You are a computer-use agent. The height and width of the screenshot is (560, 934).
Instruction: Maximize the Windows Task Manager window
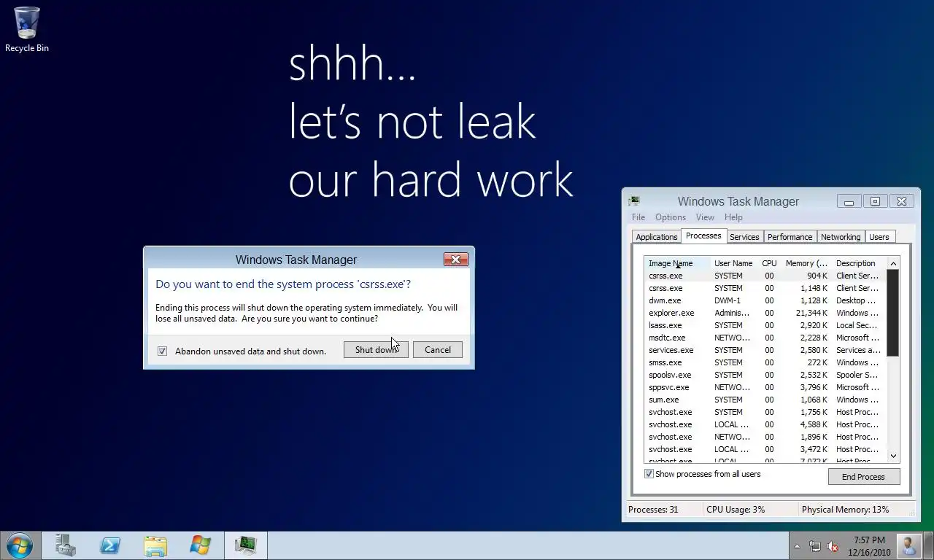pos(875,201)
